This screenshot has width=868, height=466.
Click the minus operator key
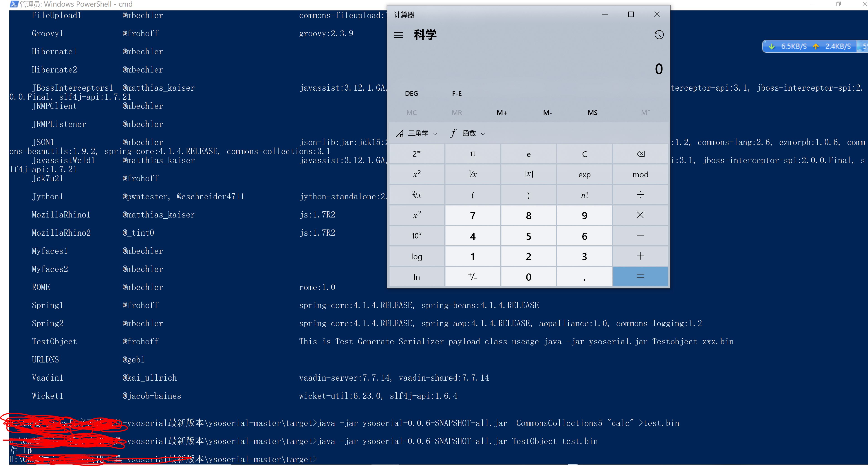[640, 235]
